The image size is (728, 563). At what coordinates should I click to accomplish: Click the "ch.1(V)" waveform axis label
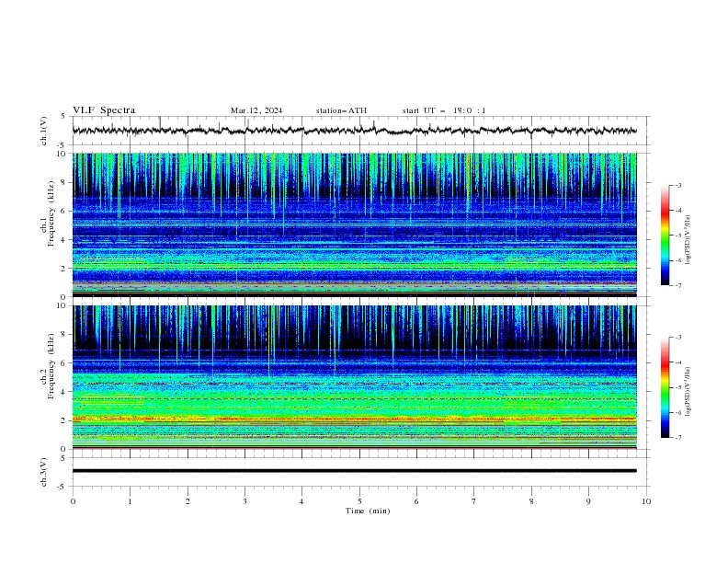tap(44, 131)
